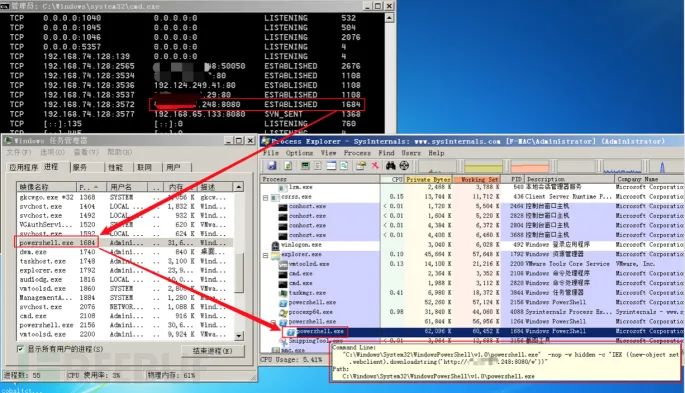Click the Task Manager process list scrollbar thumb
Screen dimensions: 685x393
point(239,272)
